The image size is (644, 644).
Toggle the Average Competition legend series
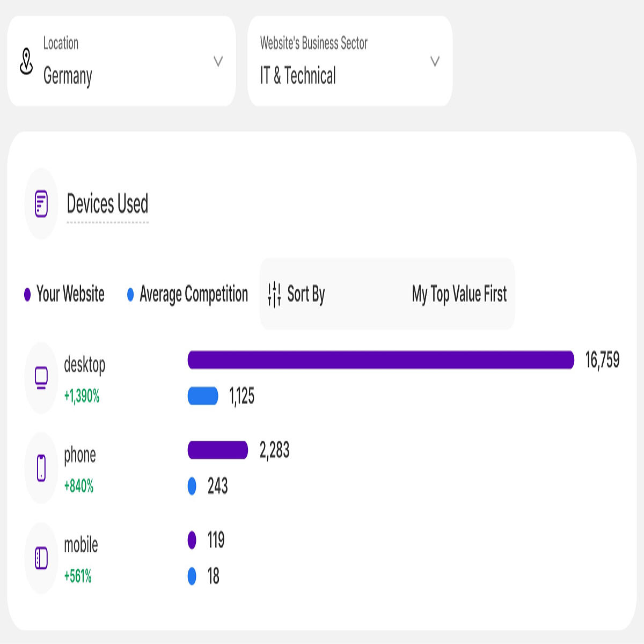(x=188, y=294)
